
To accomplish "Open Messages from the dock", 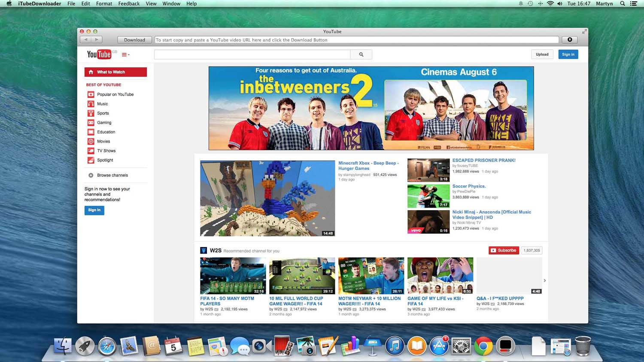I will [x=240, y=346].
